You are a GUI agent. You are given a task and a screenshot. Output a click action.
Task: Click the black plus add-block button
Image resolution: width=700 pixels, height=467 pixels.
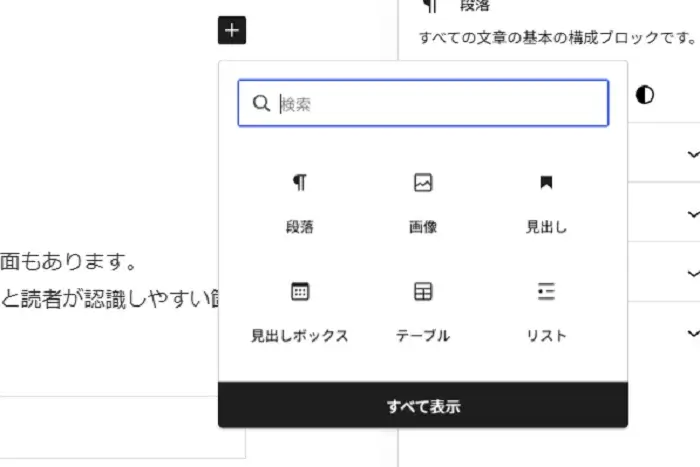(x=232, y=30)
